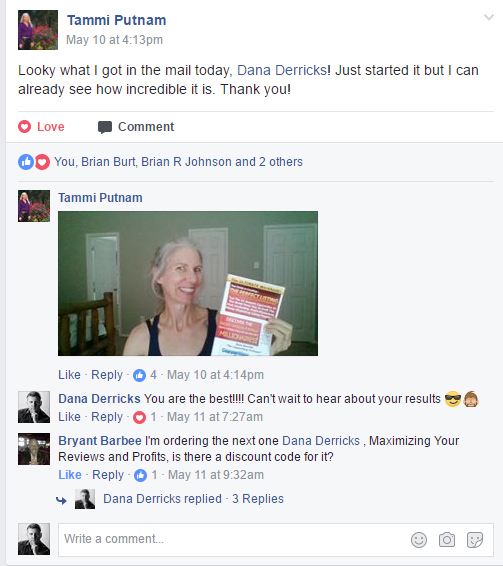503x566 pixels.
Task: Click the reply arrow icon beside Dana Derricks replied
Action: 61,500
